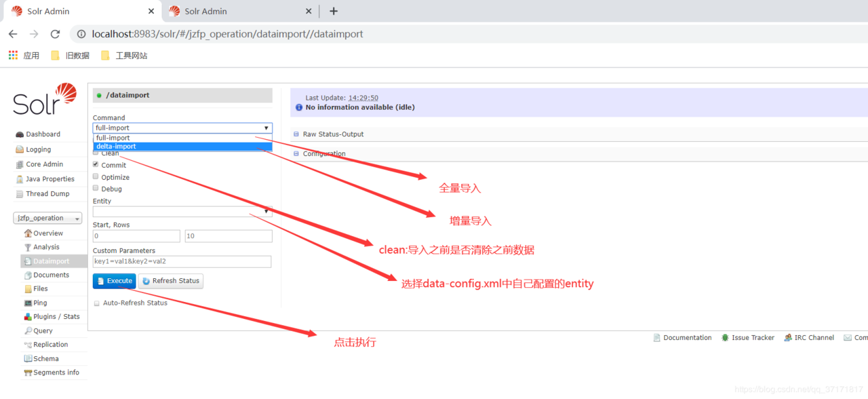Click browser back arrow
Screen dimensions: 868x399
point(13,34)
